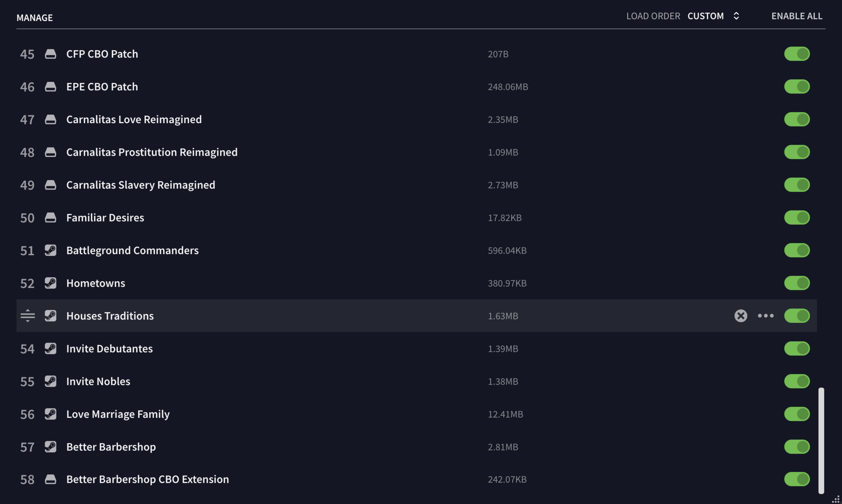This screenshot has width=842, height=504.
Task: Select the Invite Debutantes mod name
Action: [110, 348]
